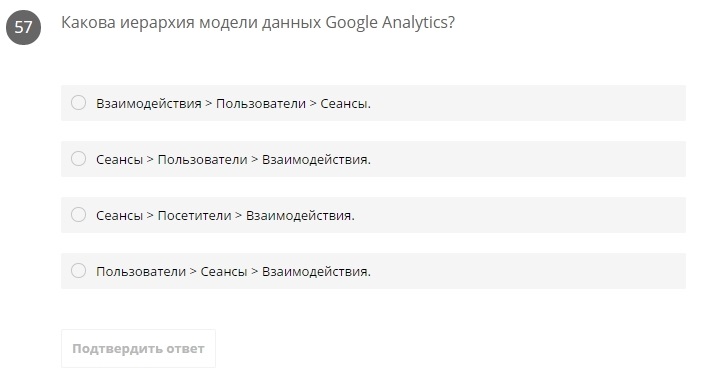
Task: Click answer text 'Сеансы > Посетители > Взаимодействия.'
Action: pyautogui.click(x=225, y=215)
